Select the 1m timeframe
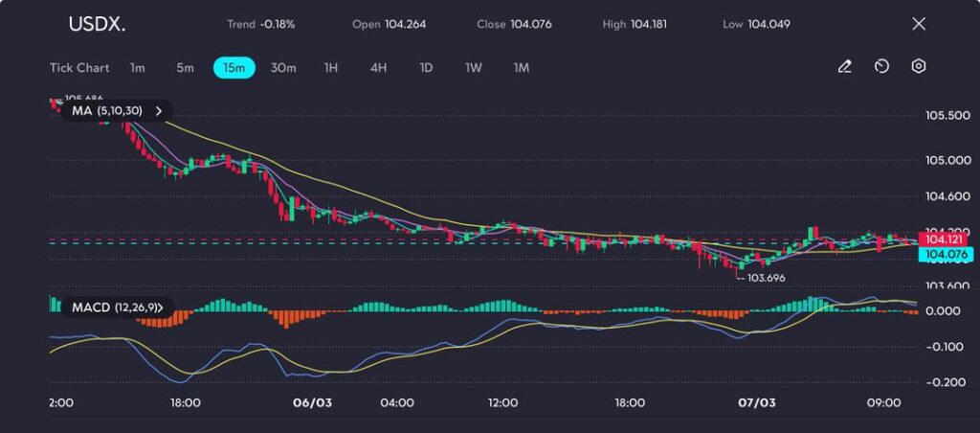Image resolution: width=980 pixels, height=433 pixels. pos(138,68)
